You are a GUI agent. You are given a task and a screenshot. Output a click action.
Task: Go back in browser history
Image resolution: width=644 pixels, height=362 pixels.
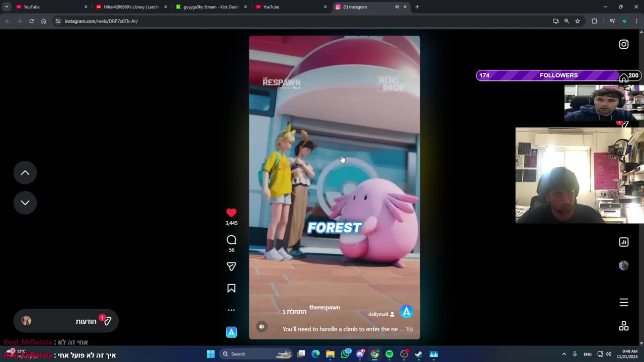pyautogui.click(x=7, y=21)
